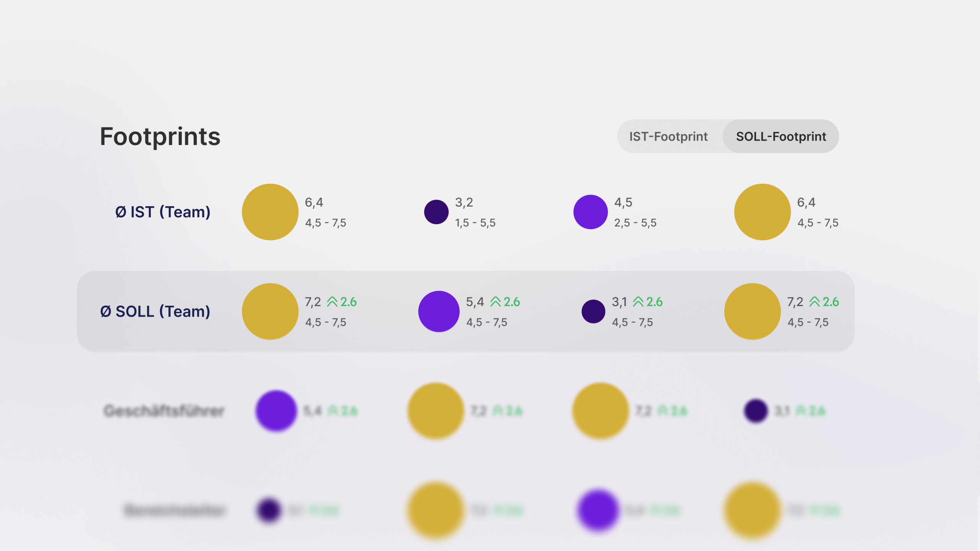Click first yellow circle in SOLL (Team) row

270,311
